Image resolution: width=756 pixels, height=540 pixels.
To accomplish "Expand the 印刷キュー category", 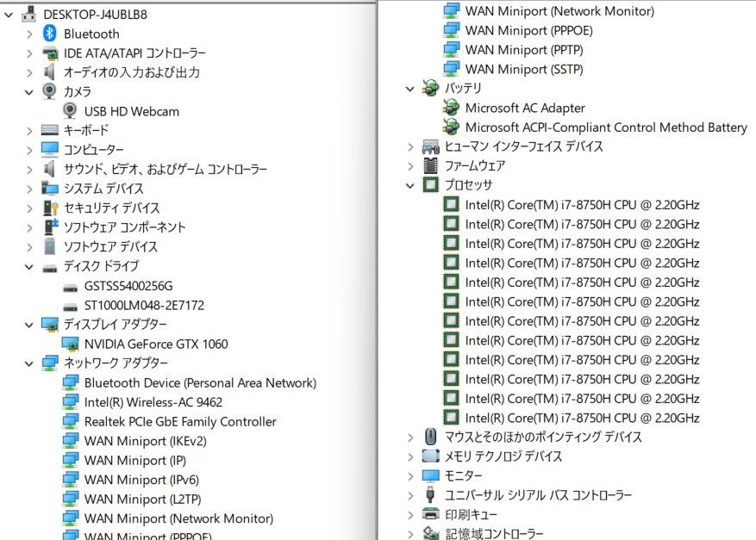I will [x=410, y=514].
